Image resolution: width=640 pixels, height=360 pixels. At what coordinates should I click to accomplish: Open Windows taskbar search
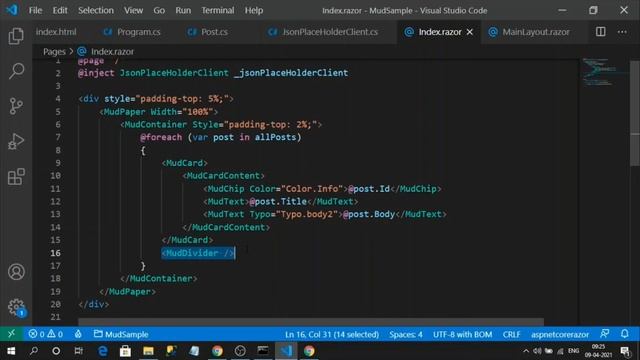[34, 351]
